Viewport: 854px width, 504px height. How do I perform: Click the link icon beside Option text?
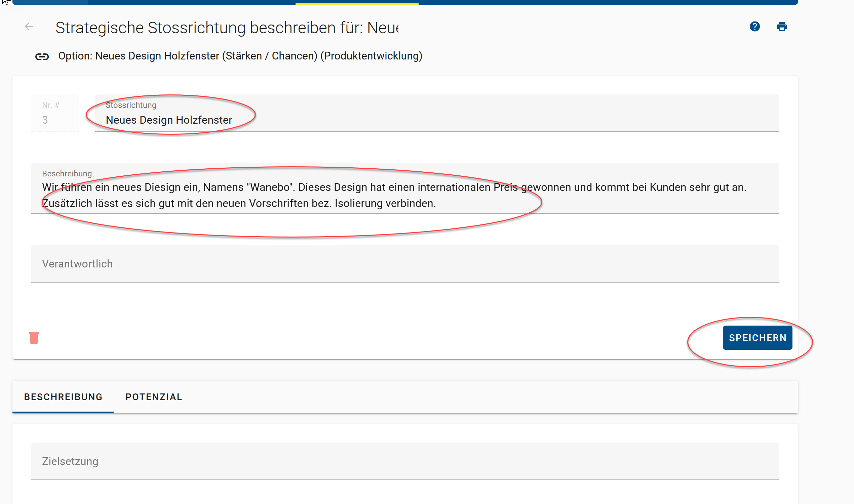point(42,56)
